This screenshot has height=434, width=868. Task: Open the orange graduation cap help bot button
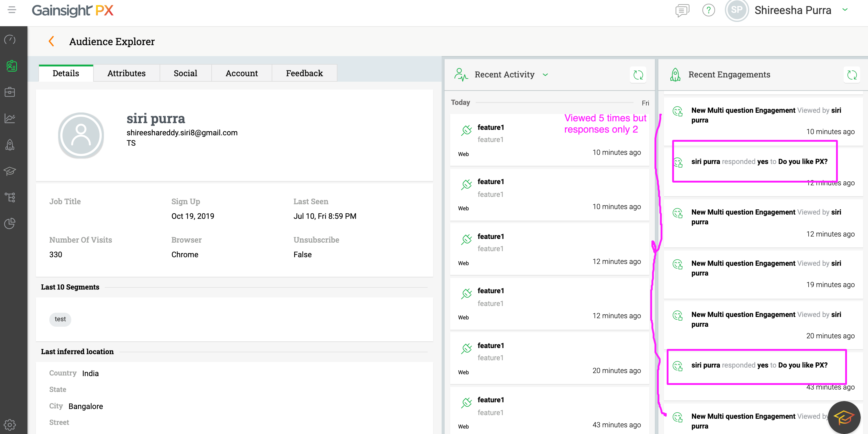pyautogui.click(x=843, y=418)
